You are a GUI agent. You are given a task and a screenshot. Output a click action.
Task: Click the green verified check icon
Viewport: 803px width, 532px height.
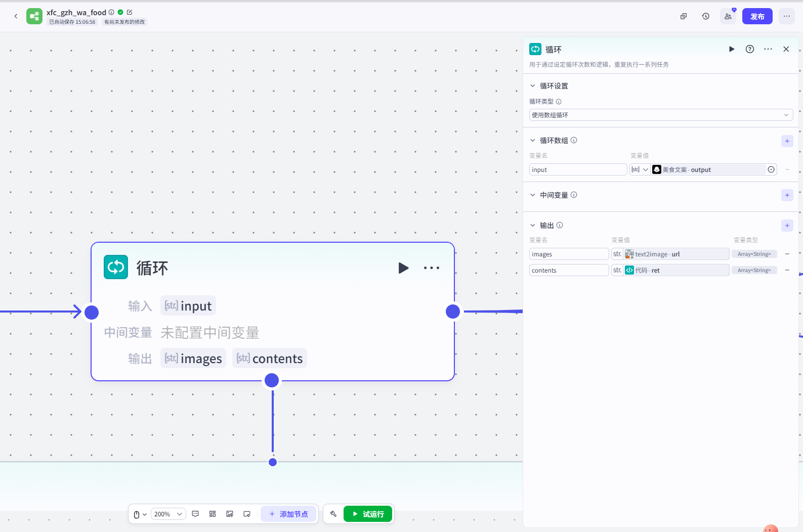[120, 12]
